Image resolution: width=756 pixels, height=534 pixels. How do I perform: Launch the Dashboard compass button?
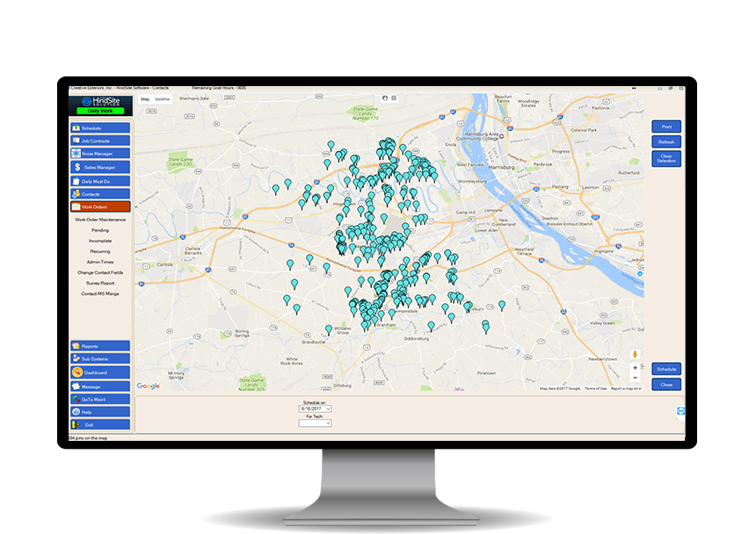(100, 372)
